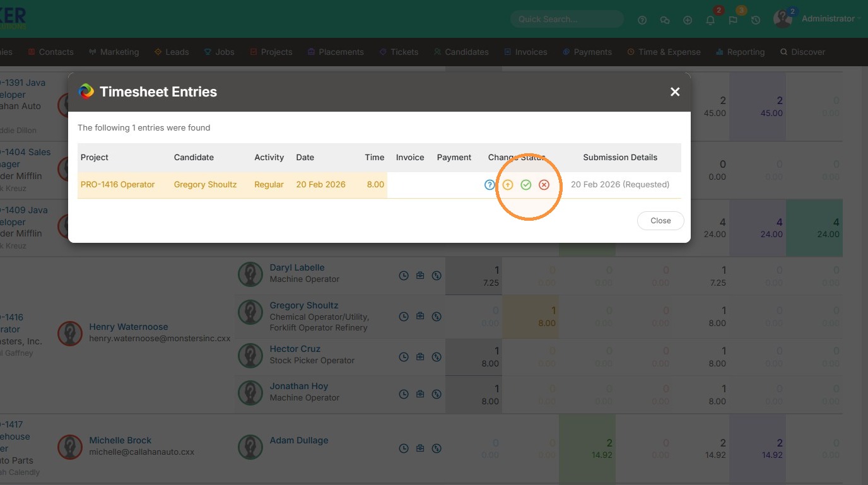Click Hector Cruz's up-down arrows icon
Screen dimensions: 868x485
tap(437, 357)
